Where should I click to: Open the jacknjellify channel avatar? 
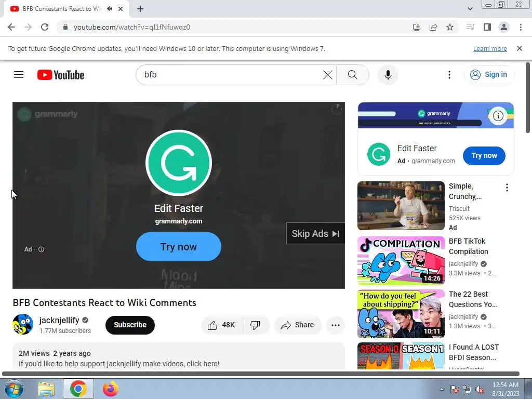[x=23, y=324]
